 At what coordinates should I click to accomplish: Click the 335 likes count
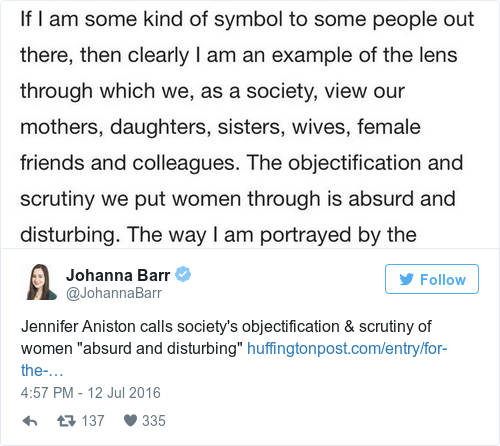[154, 421]
